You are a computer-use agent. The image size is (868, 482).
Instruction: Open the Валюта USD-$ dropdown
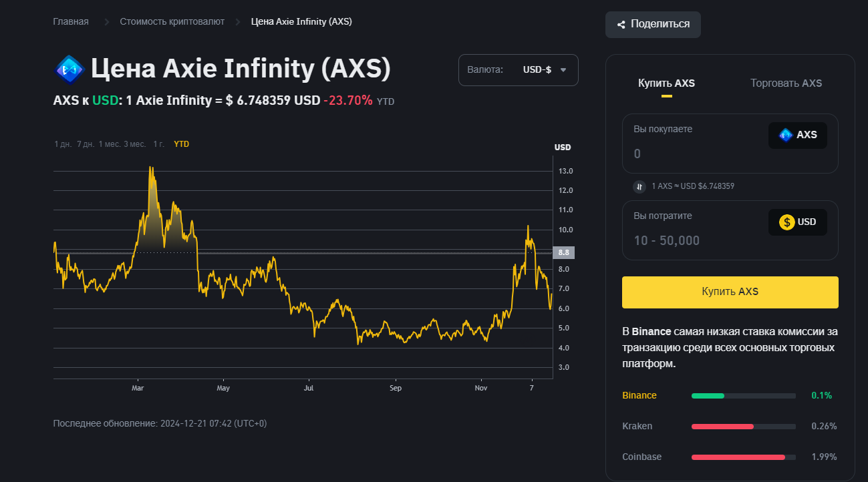click(518, 70)
